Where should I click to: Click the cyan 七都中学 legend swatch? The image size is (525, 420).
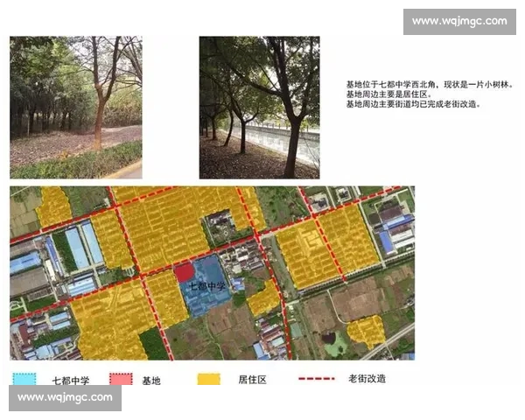24,379
